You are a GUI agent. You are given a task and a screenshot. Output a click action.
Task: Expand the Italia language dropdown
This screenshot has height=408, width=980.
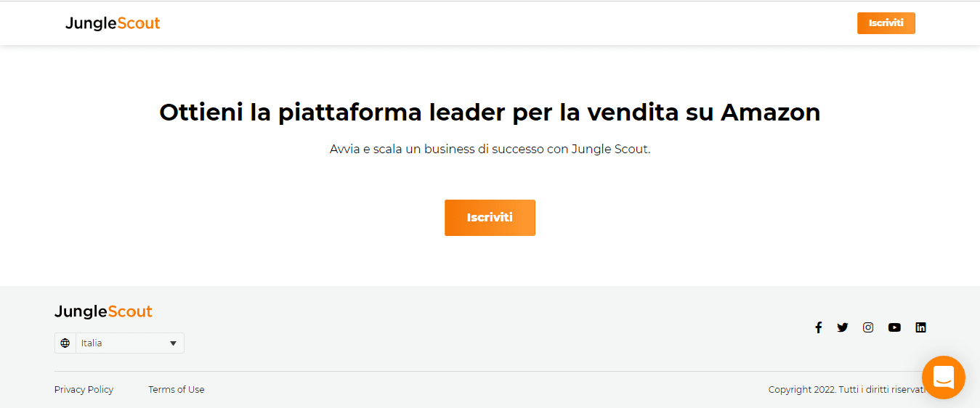119,343
